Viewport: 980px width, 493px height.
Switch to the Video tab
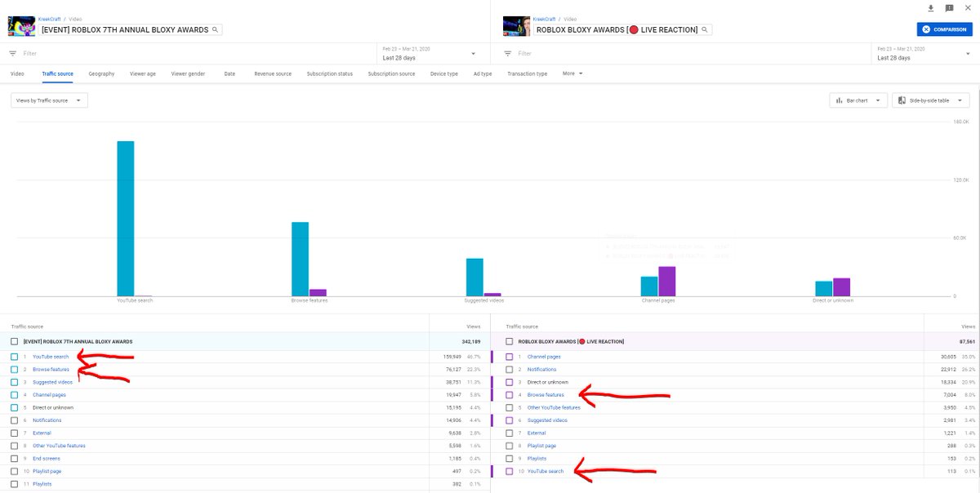coord(17,73)
